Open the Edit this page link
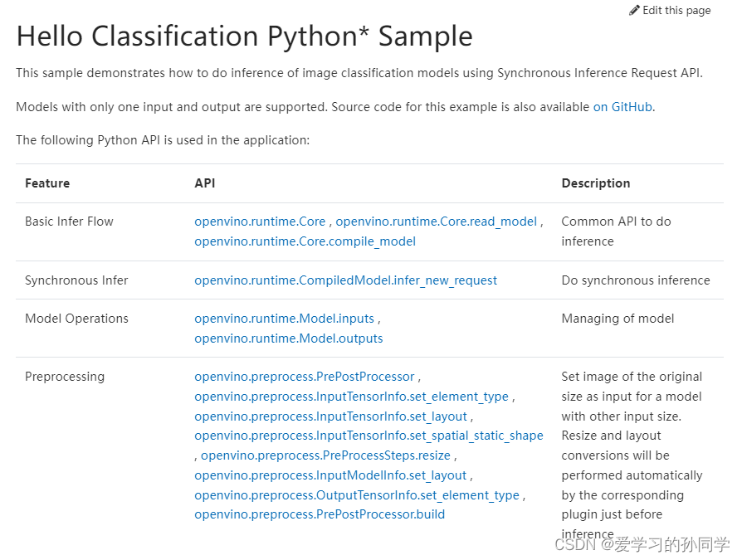The width and height of the screenshot is (742, 560). (x=676, y=11)
